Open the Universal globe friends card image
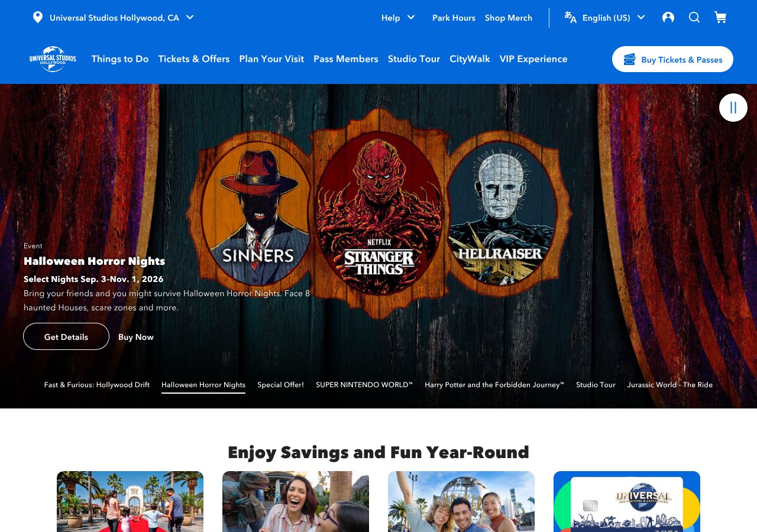Image resolution: width=757 pixels, height=532 pixels. click(461, 501)
